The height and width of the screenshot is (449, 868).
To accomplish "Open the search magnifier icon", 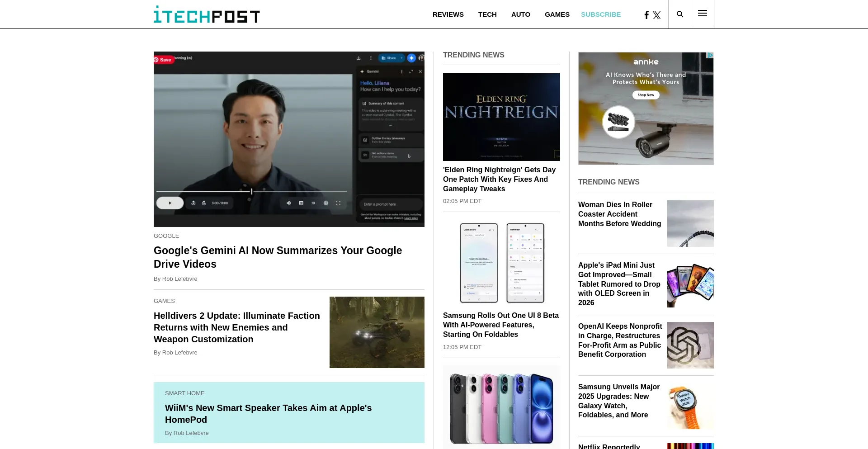I will point(680,14).
